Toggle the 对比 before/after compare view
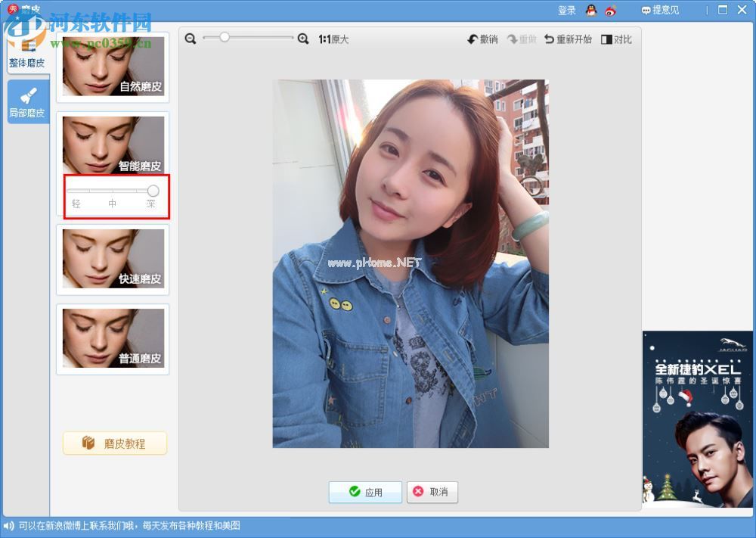 (x=616, y=39)
